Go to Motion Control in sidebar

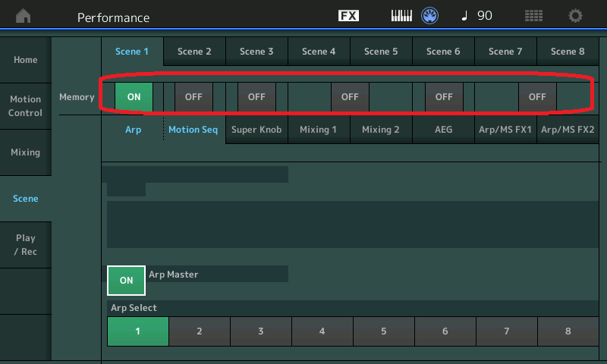(x=26, y=106)
